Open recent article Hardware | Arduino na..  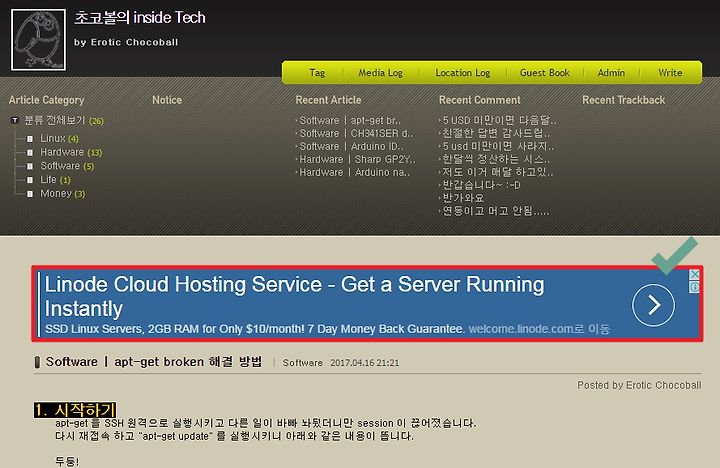coord(354,172)
